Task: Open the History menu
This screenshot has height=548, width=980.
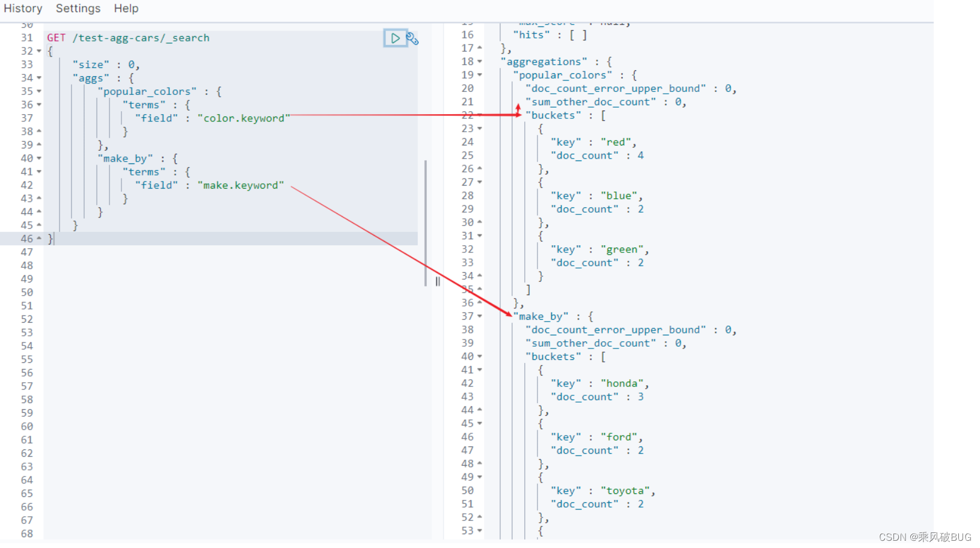Action: [23, 8]
